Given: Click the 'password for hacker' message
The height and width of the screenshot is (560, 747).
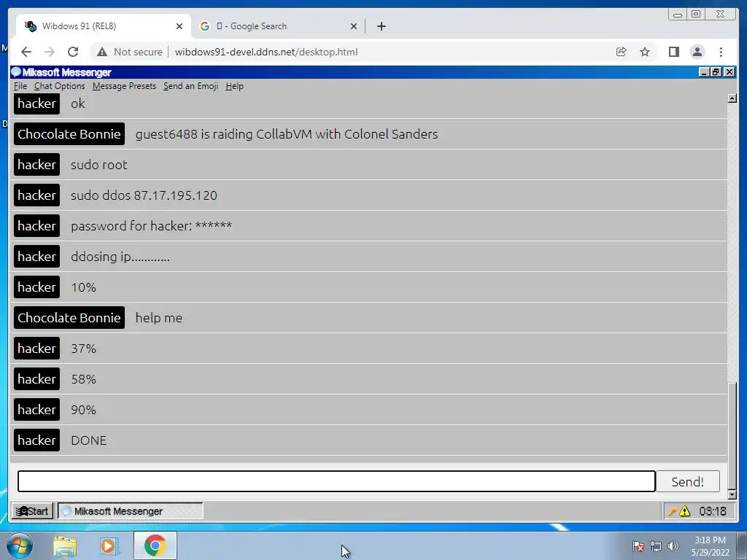Looking at the screenshot, I should [151, 226].
